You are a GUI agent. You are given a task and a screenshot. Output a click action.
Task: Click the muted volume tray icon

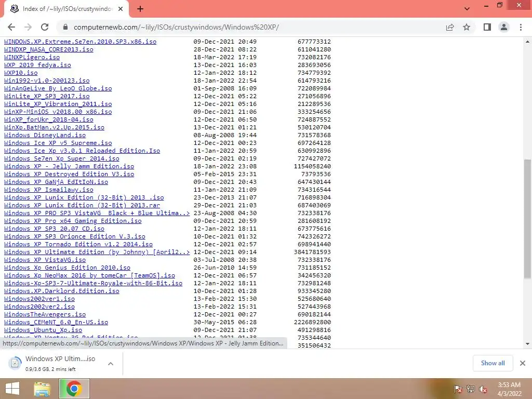[x=483, y=389]
